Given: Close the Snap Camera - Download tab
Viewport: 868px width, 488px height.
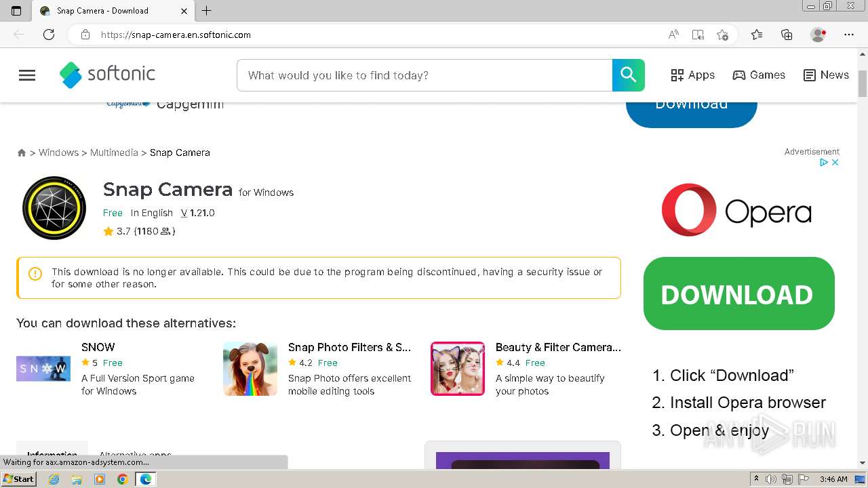Looking at the screenshot, I should (x=184, y=11).
